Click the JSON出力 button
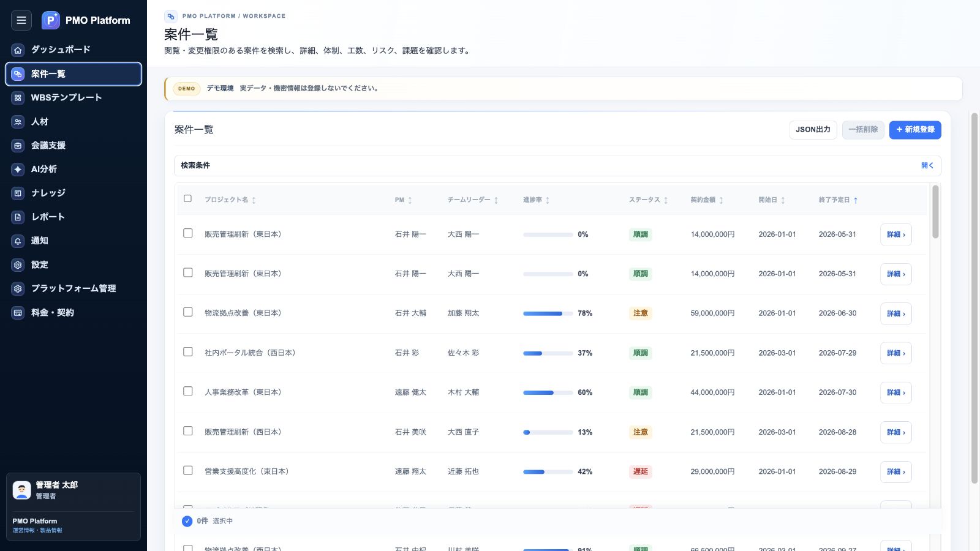This screenshot has width=980, height=551. click(x=813, y=130)
